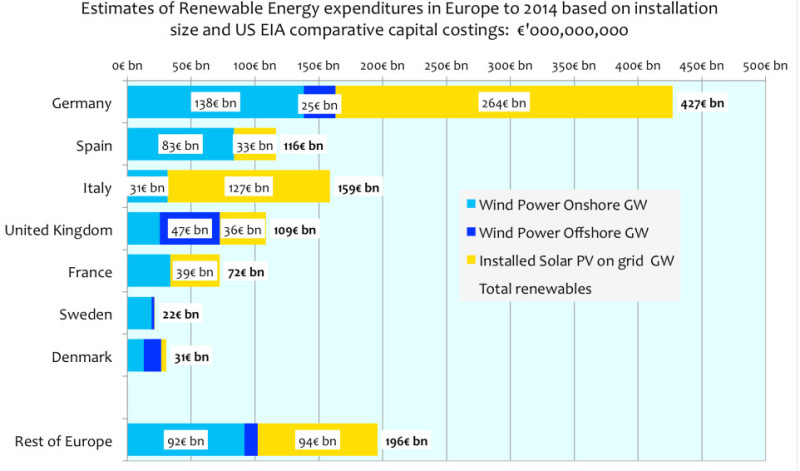800x471 pixels.
Task: Click the Installed Solar PV legend swatch
Action: coord(470,261)
